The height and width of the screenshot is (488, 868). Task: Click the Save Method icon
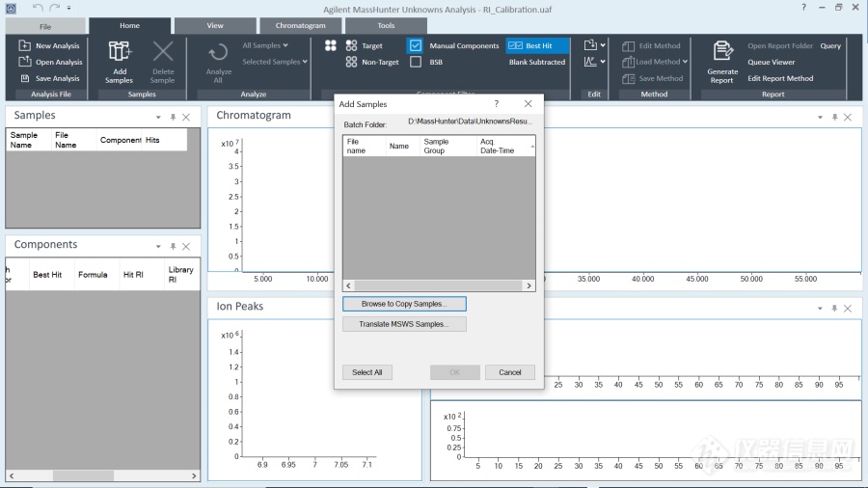628,78
